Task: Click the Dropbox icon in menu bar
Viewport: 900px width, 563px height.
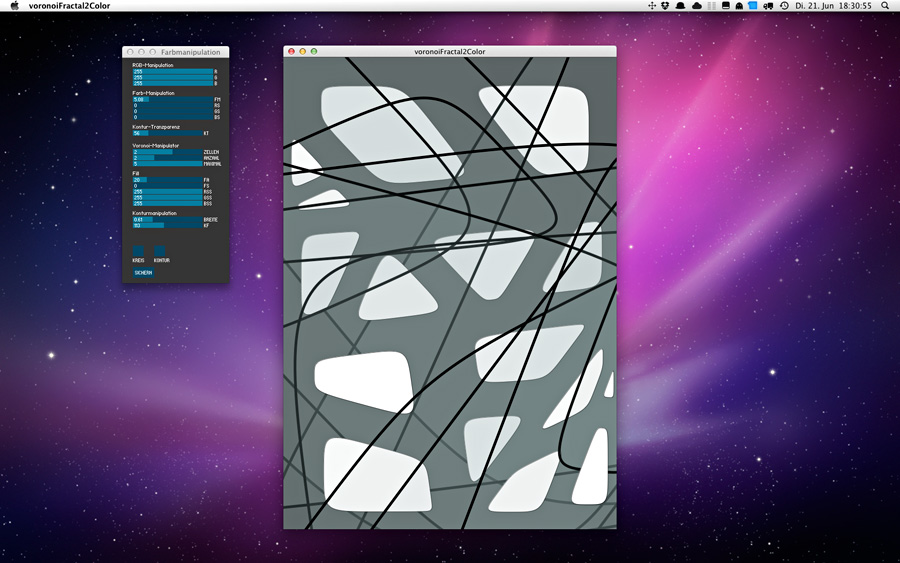Action: pos(666,6)
